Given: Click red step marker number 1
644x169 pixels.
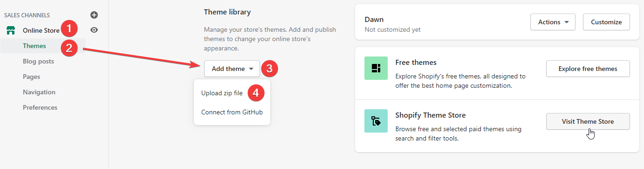Looking at the screenshot, I should click(x=69, y=29).
